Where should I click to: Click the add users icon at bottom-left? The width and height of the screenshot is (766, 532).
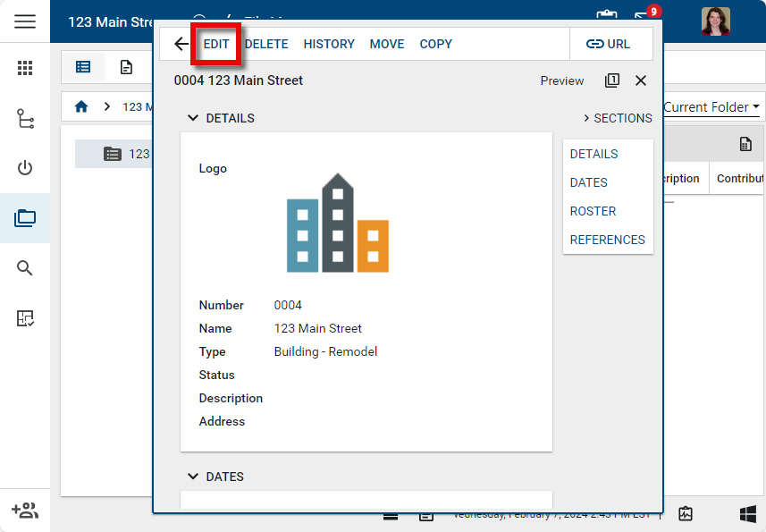point(25,511)
